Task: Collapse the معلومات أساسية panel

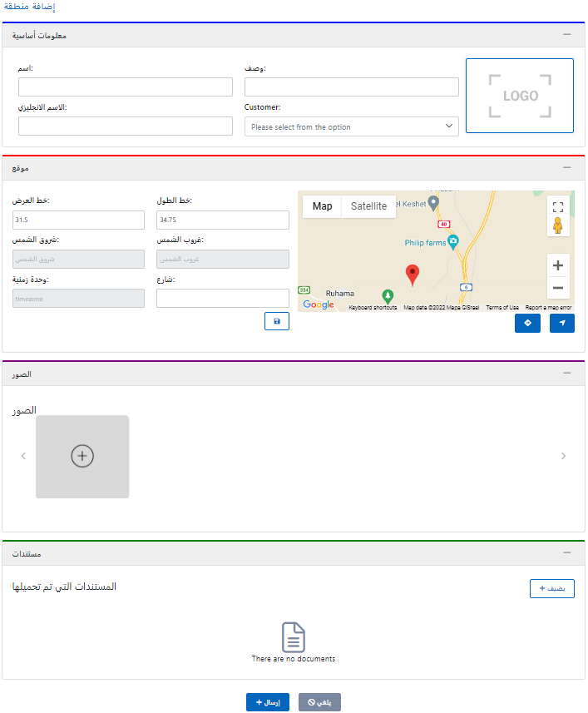Action: pos(567,35)
